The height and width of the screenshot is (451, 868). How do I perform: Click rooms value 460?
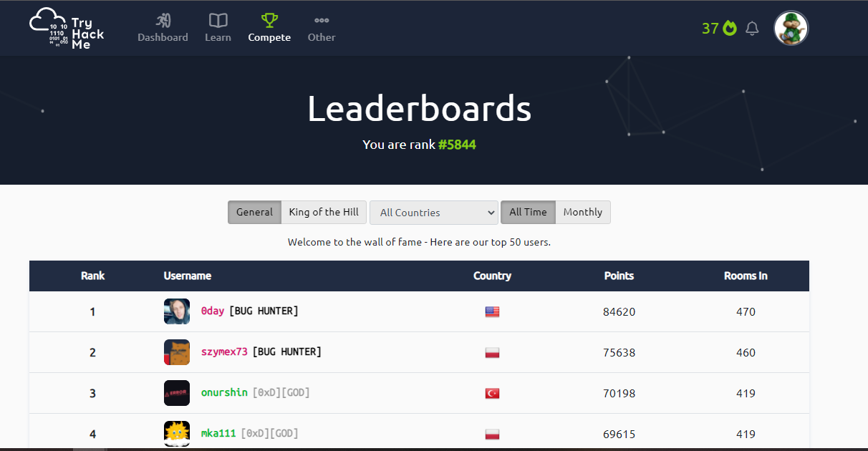coord(746,353)
